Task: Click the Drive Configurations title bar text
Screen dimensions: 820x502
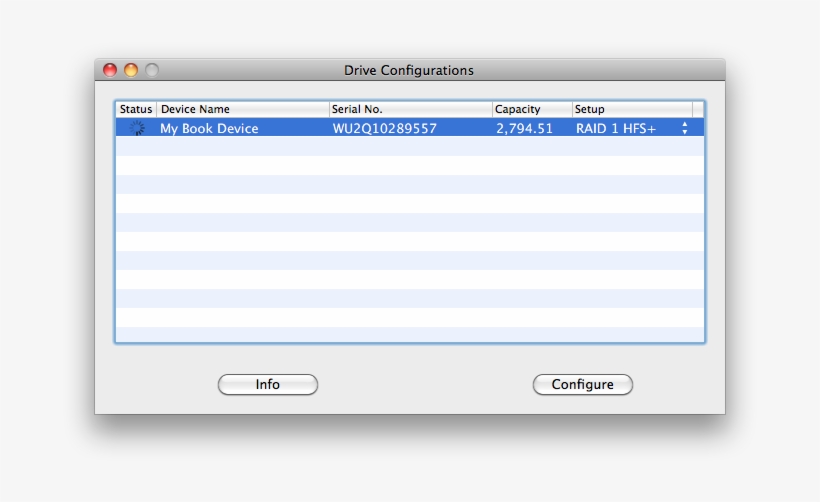Action: click(409, 70)
